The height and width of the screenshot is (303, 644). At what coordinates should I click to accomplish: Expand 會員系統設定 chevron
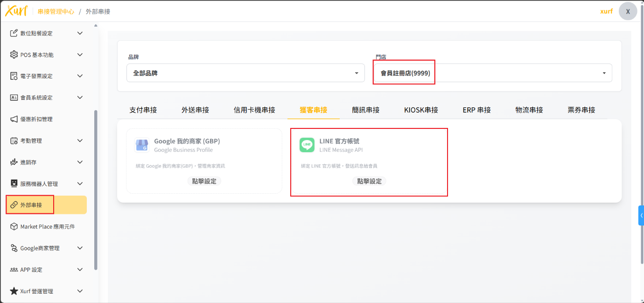(x=80, y=98)
